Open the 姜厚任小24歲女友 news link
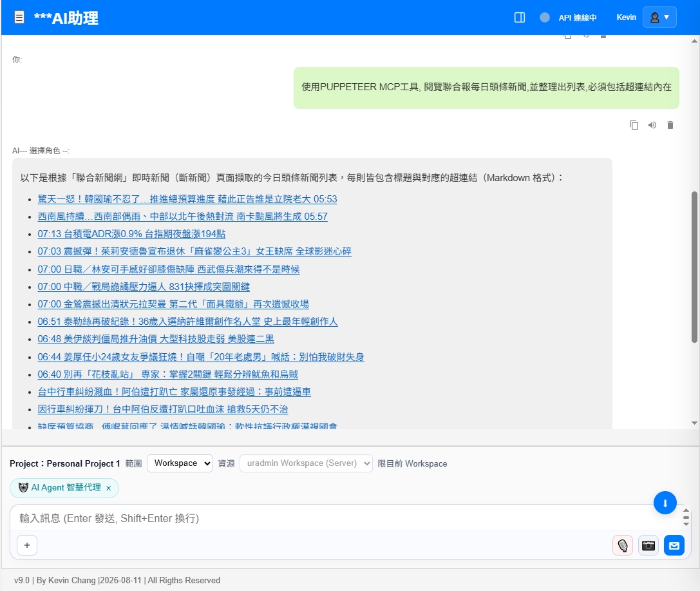700x591 pixels. [200, 356]
